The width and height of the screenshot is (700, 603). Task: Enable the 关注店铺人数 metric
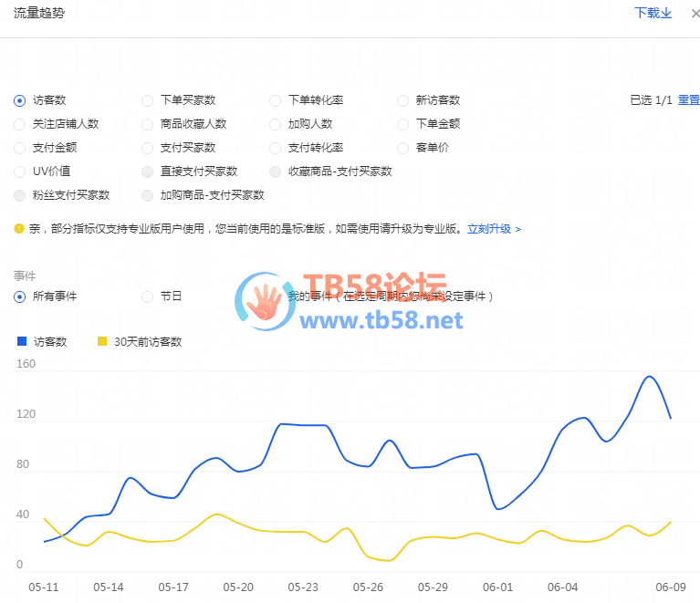click(x=20, y=124)
